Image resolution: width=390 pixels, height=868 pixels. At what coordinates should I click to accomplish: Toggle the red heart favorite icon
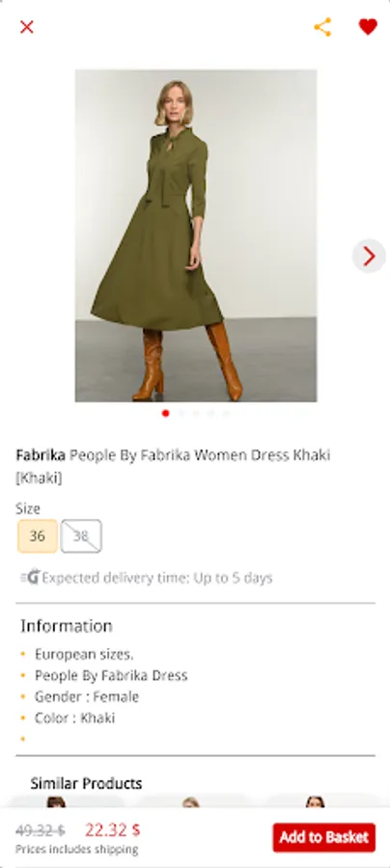coord(368,27)
